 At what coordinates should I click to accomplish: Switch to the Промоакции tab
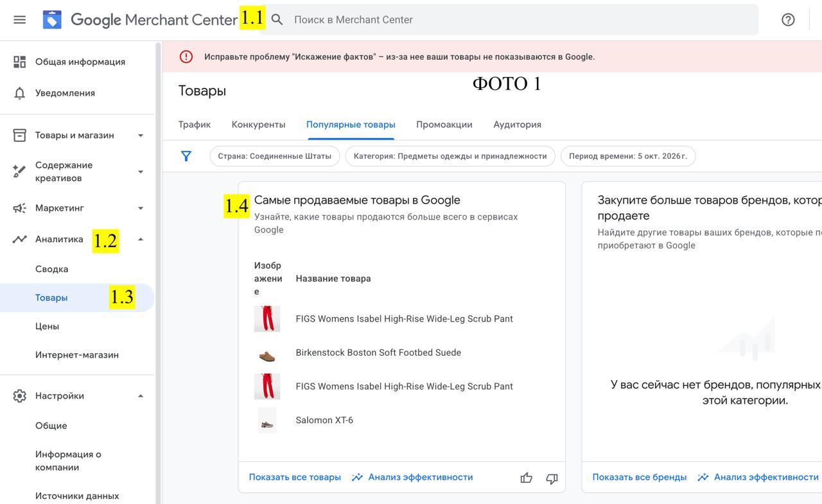[444, 125]
